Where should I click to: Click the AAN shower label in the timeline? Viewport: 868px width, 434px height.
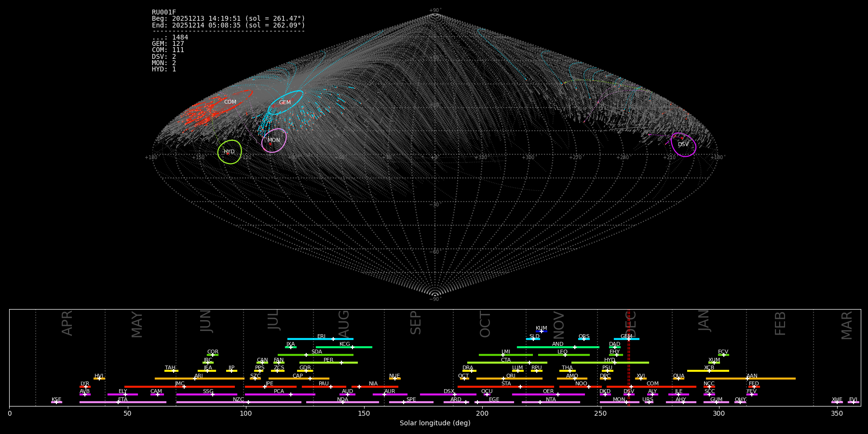[752, 376]
